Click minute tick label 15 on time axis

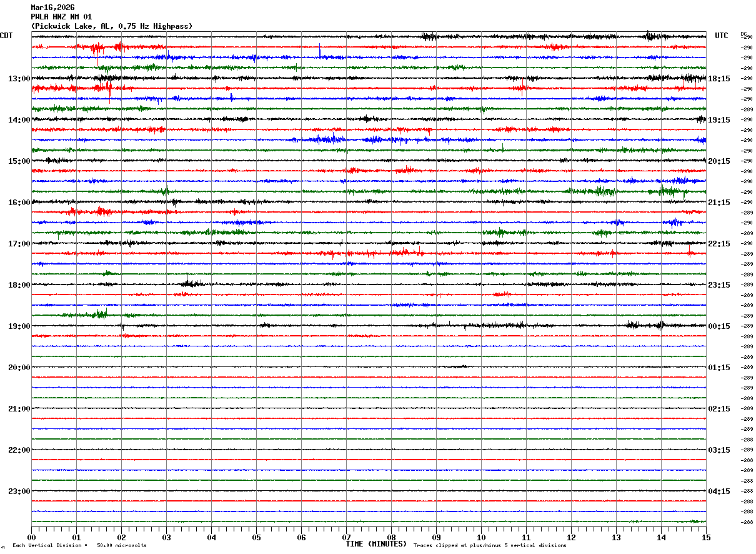[x=706, y=537]
